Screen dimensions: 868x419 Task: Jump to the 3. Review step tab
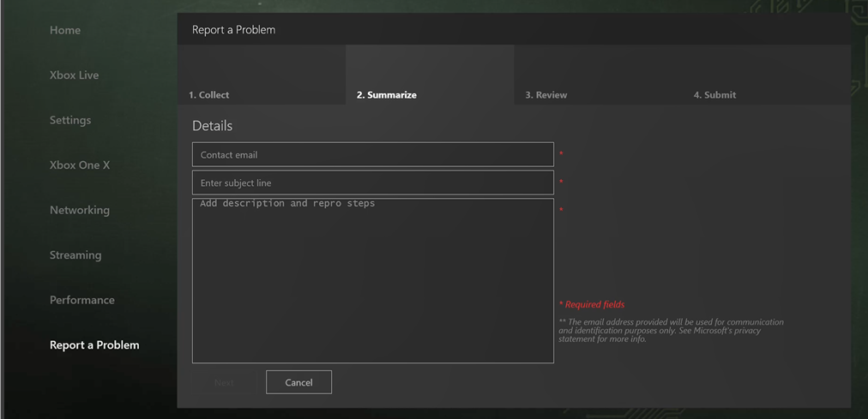click(x=599, y=75)
